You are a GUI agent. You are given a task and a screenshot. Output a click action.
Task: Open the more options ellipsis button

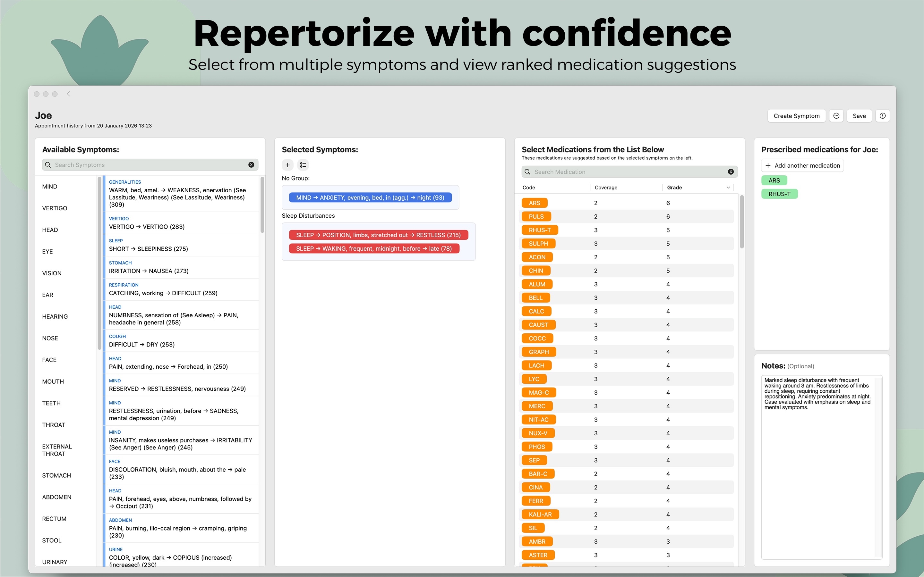[x=836, y=116]
